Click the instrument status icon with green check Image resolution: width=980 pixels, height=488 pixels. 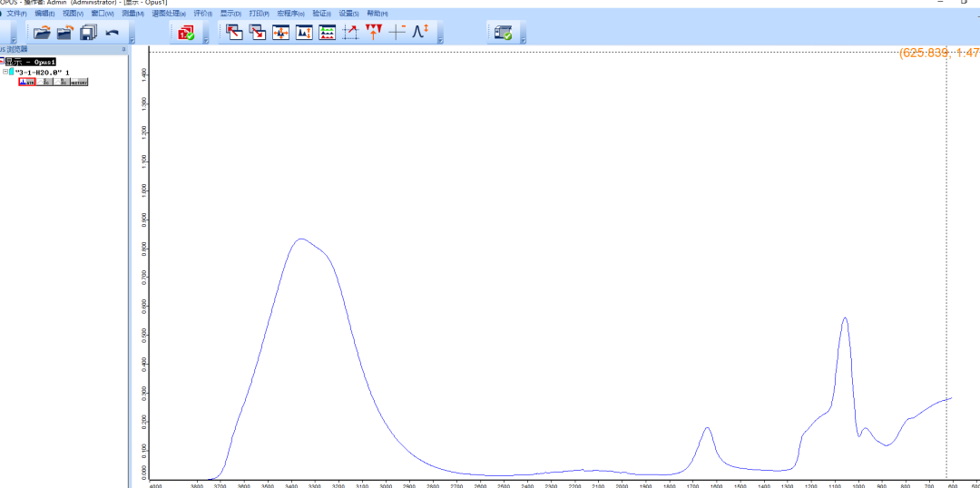tap(503, 33)
